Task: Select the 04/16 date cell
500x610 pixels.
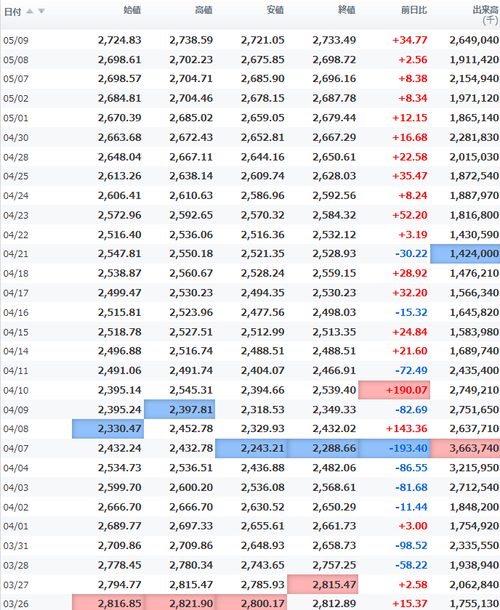Action: coord(16,313)
